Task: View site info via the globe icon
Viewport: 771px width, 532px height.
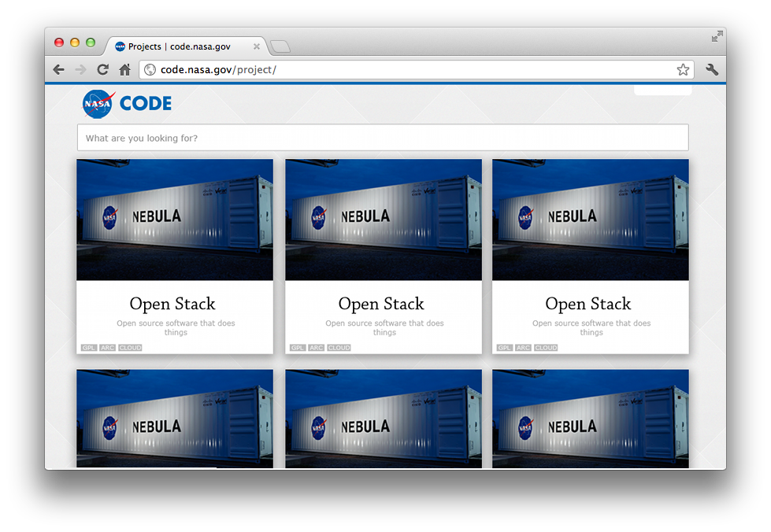Action: click(x=150, y=70)
